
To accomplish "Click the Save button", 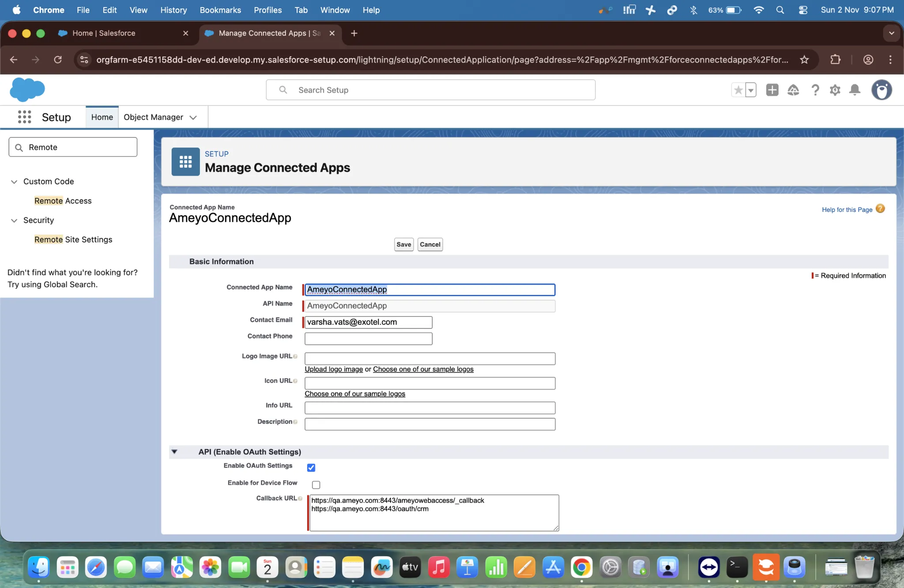I will [403, 245].
